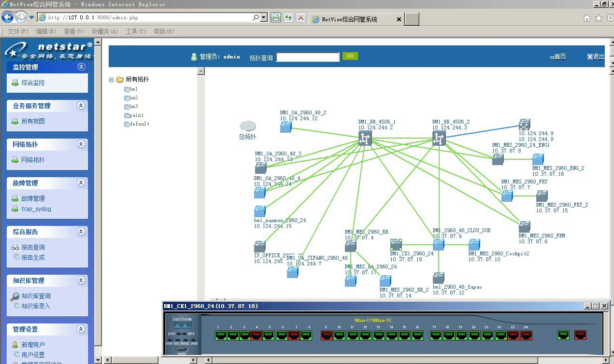Open 网络拓扑 sidebar link
This screenshot has width=614, height=364.
click(x=33, y=160)
